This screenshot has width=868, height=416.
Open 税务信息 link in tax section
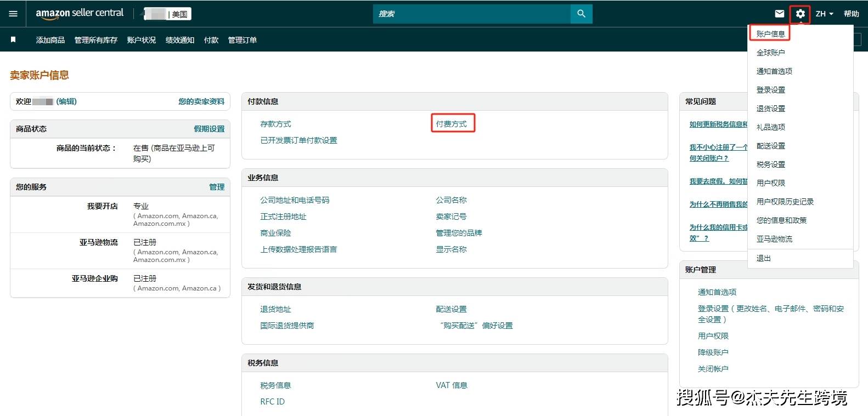(275, 386)
